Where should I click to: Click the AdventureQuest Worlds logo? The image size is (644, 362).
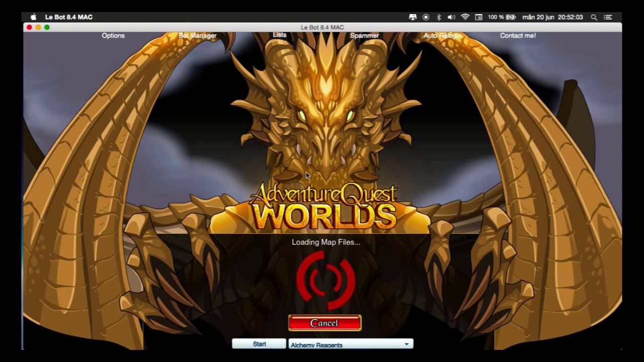(324, 206)
